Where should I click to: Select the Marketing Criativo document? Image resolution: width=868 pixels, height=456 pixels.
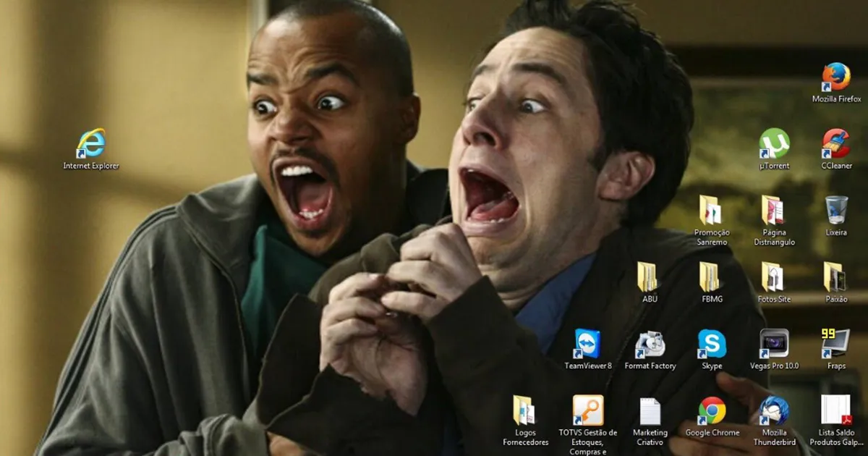pos(650,421)
